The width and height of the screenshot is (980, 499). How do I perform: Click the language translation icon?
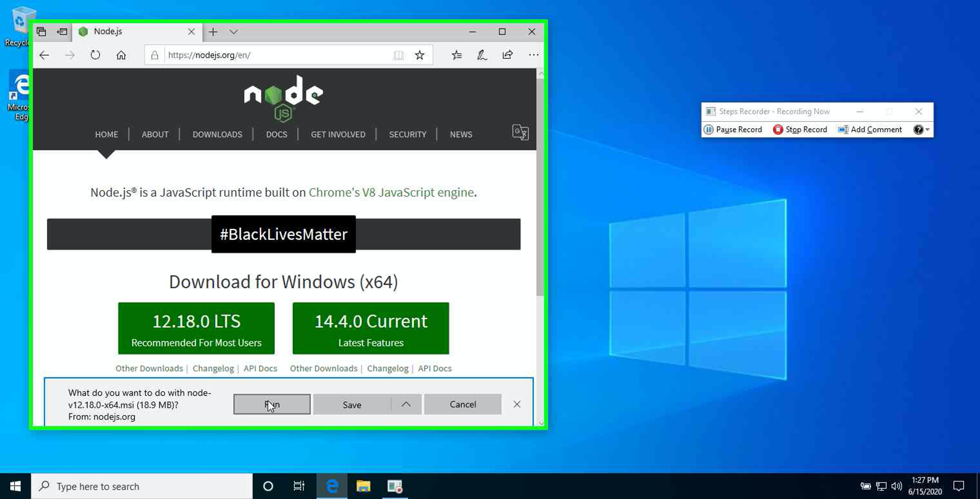click(521, 132)
